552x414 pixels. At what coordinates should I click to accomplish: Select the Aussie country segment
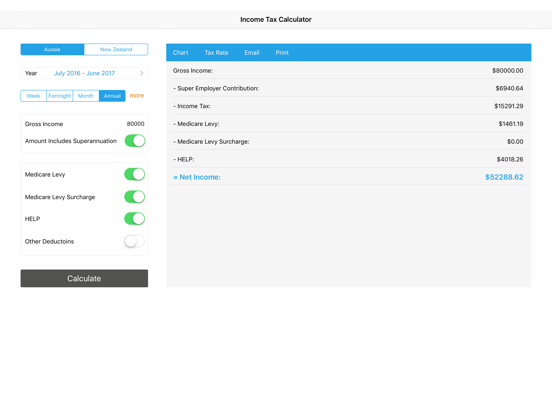52,49
